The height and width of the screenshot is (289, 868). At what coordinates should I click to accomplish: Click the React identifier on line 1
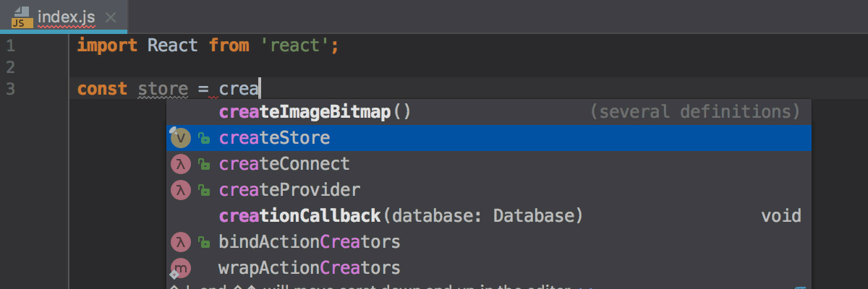[x=172, y=46]
